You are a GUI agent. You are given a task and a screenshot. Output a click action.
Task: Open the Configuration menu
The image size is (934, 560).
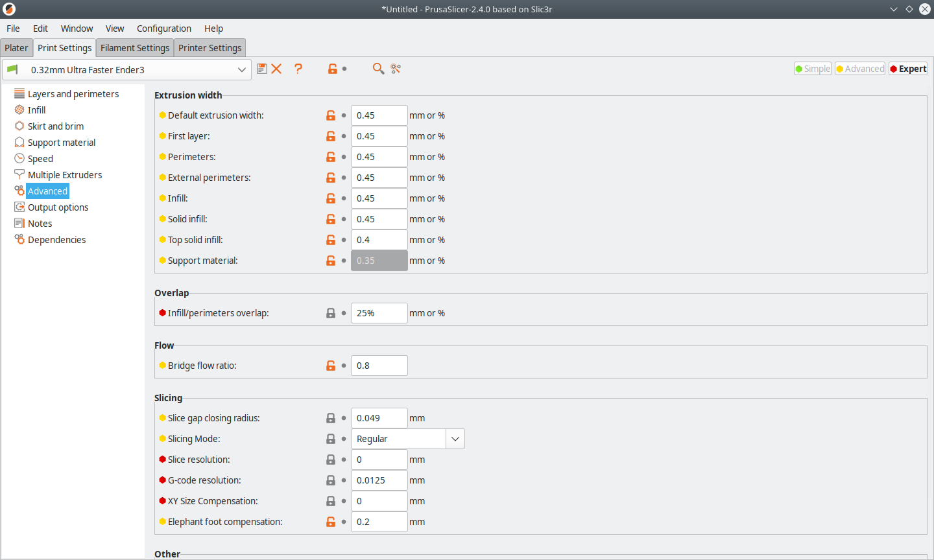click(x=164, y=29)
